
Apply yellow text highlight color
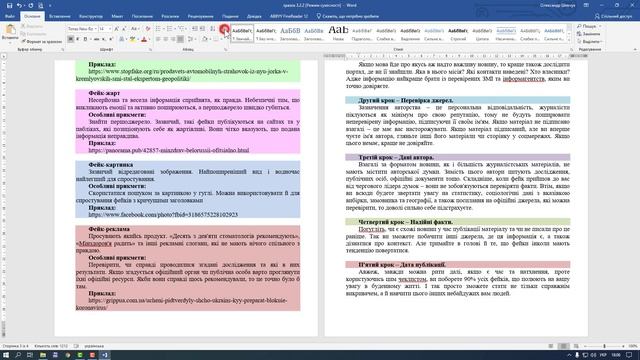[132, 39]
